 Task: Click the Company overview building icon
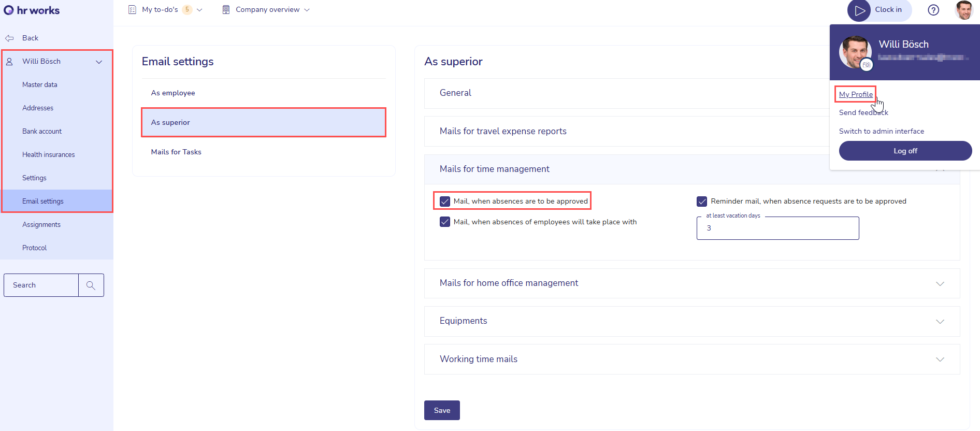click(226, 10)
